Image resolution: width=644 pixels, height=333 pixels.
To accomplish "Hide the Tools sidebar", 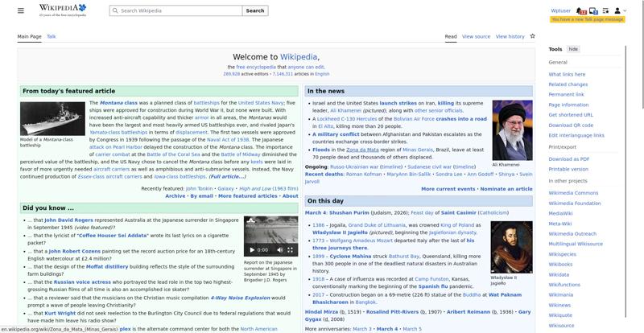I will click(573, 49).
